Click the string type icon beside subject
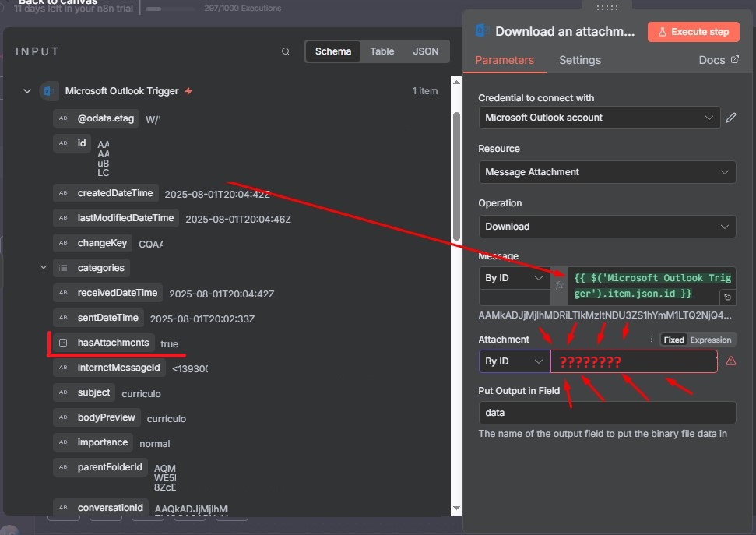The height and width of the screenshot is (535, 756). point(63,392)
